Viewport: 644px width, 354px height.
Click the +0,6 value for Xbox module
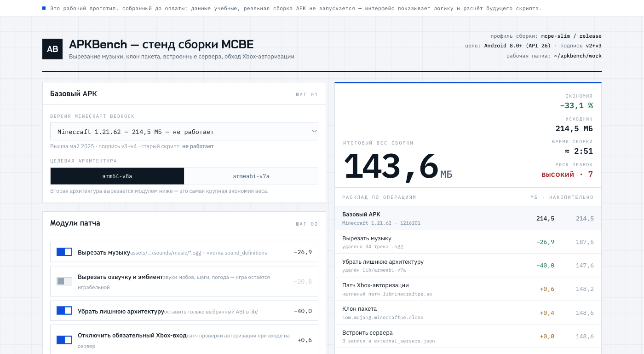click(x=305, y=340)
